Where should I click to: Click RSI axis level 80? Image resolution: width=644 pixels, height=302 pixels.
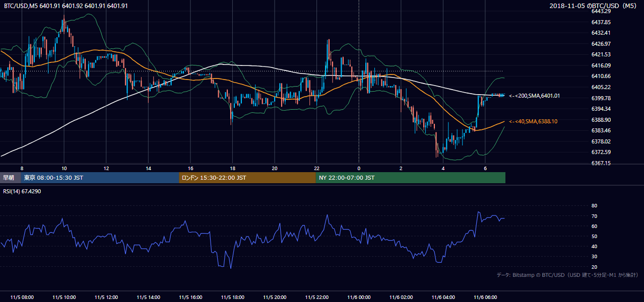[x=594, y=206]
